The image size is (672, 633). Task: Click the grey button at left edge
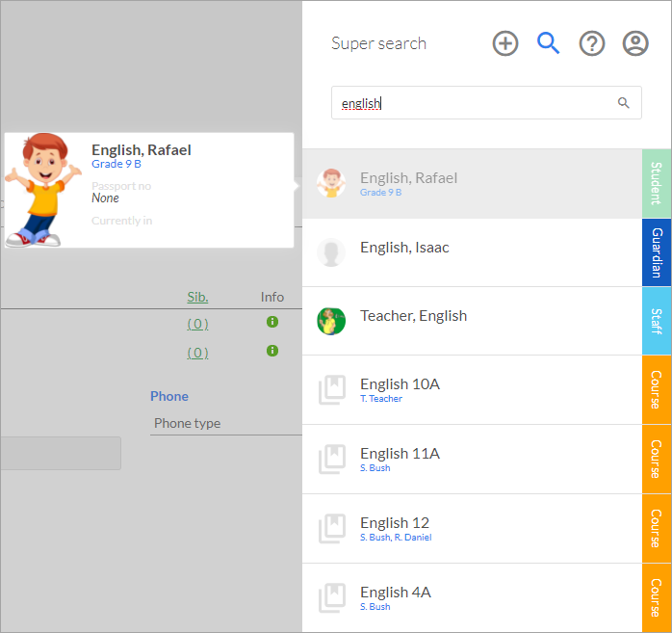(61, 453)
